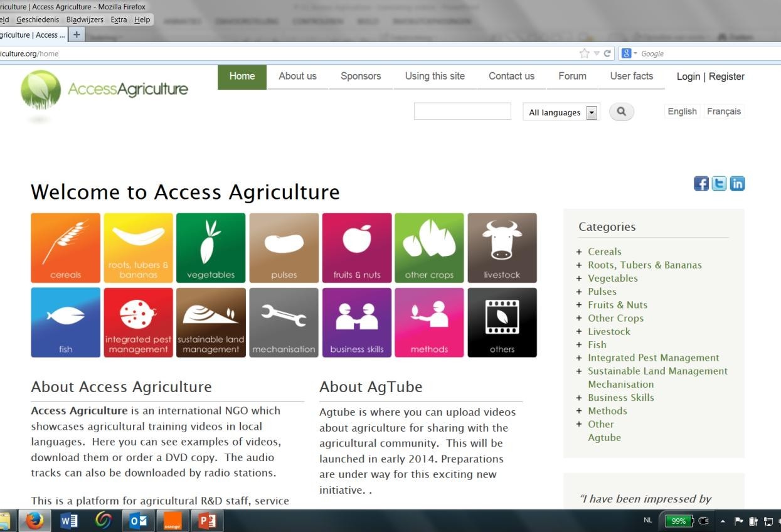Go to the Home tab

(x=242, y=77)
